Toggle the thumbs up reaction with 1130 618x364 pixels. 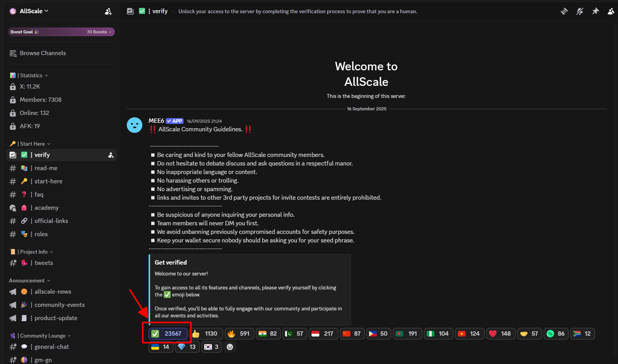pyautogui.click(x=206, y=334)
